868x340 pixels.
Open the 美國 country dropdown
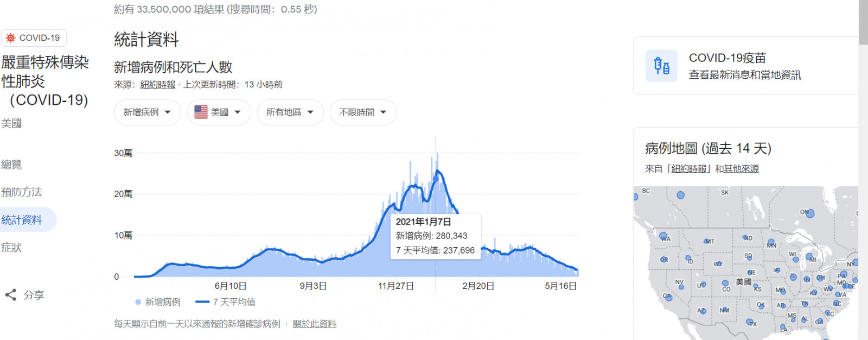[219, 112]
